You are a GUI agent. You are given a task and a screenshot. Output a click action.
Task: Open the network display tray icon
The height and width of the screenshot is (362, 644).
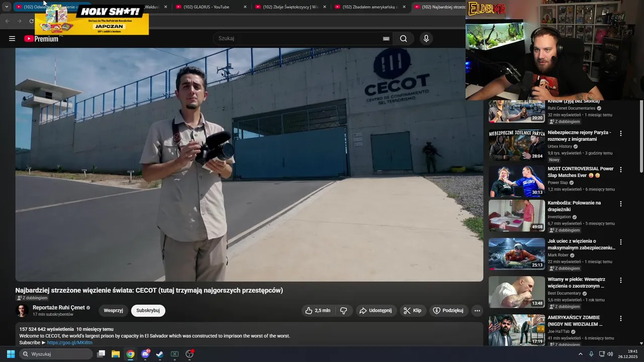(x=602, y=354)
